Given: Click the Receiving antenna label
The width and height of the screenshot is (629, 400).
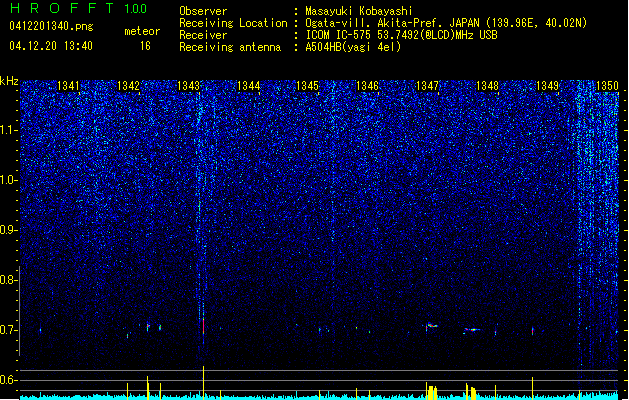Looking at the screenshot, I should pos(230,47).
